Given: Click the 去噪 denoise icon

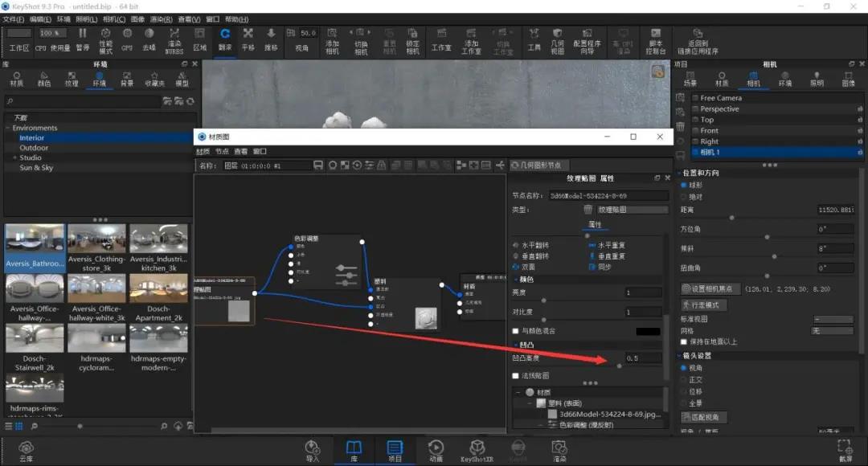Looking at the screenshot, I should tap(149, 34).
